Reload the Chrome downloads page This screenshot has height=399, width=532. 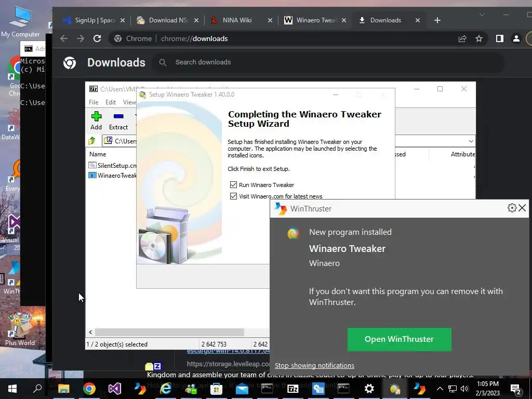[97, 38]
